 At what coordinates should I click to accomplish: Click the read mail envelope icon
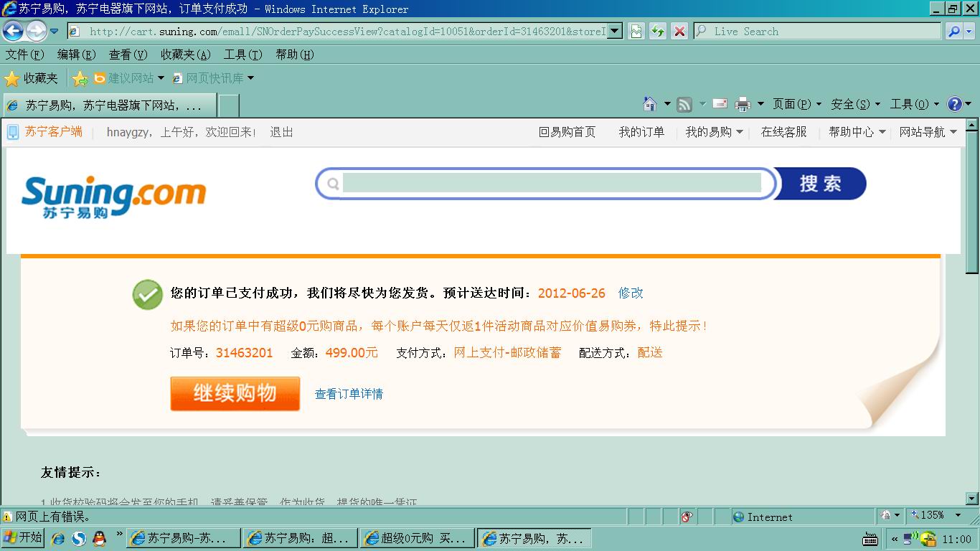coord(720,104)
